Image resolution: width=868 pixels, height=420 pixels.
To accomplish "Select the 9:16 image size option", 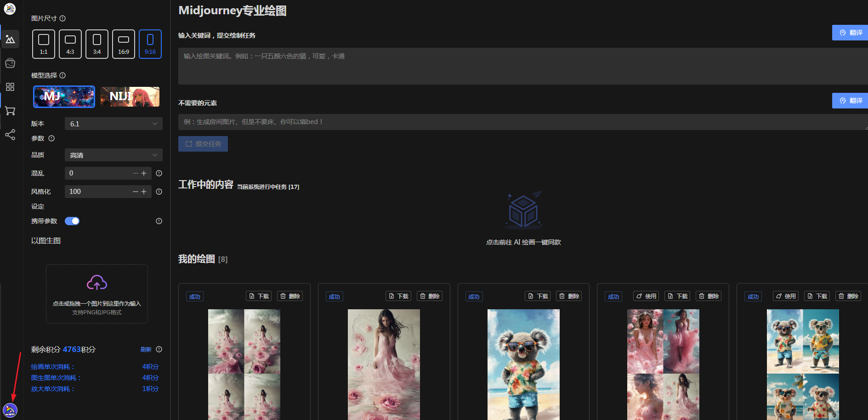I will click(150, 44).
